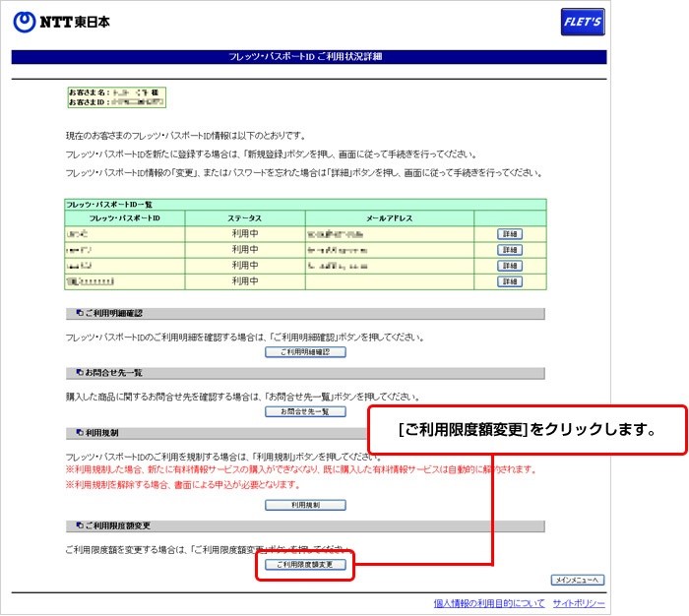Click the ご利用限度額変更 section header icon
The width and height of the screenshot is (689, 616).
tap(79, 525)
